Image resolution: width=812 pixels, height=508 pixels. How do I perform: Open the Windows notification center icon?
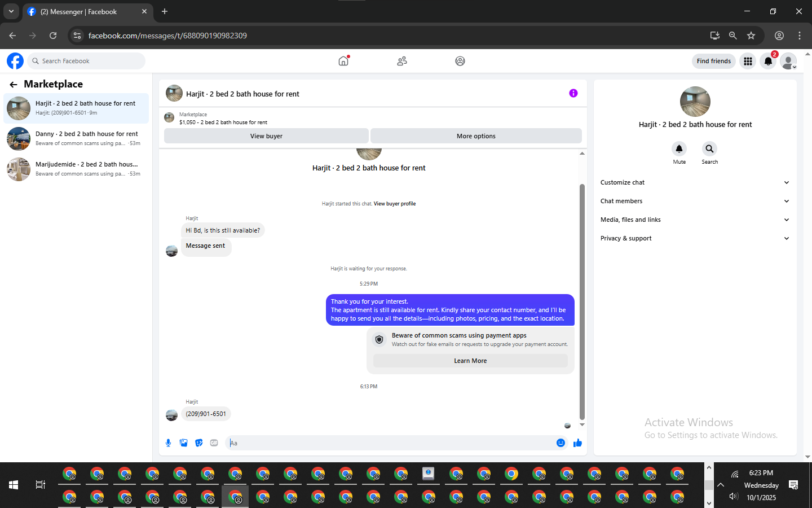click(793, 485)
